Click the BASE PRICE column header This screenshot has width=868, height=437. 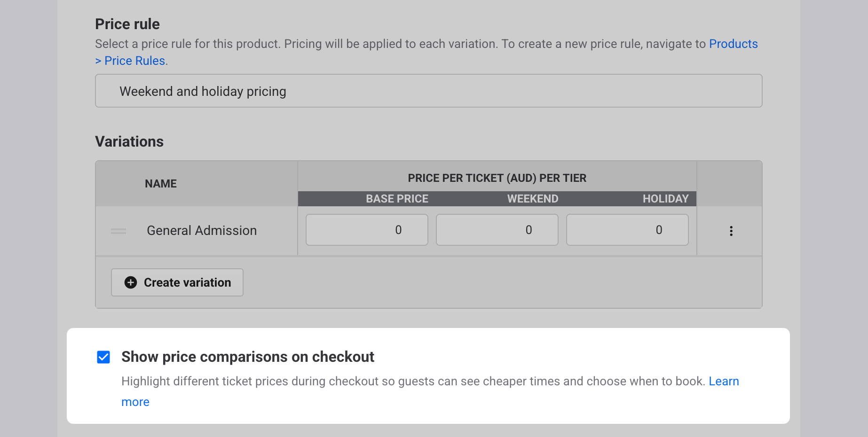pos(397,199)
